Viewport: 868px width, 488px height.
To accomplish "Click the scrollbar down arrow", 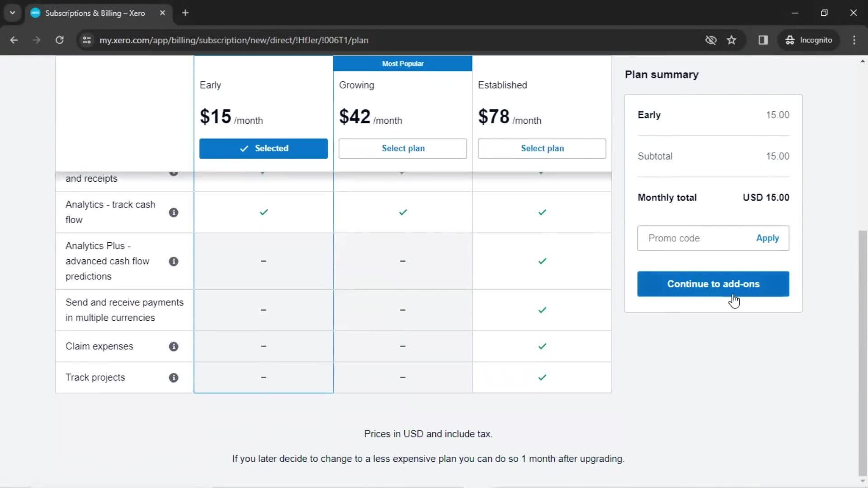I will coord(863,481).
